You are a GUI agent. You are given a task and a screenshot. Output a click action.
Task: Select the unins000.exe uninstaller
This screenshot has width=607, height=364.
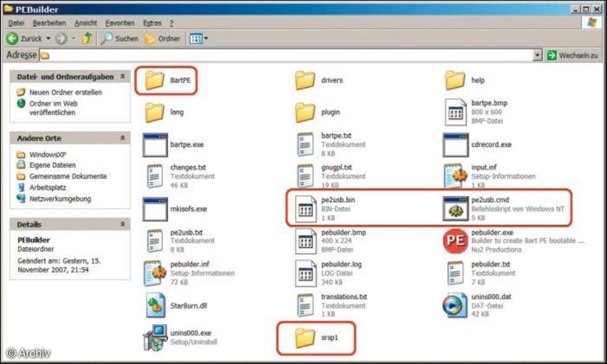pyautogui.click(x=181, y=338)
